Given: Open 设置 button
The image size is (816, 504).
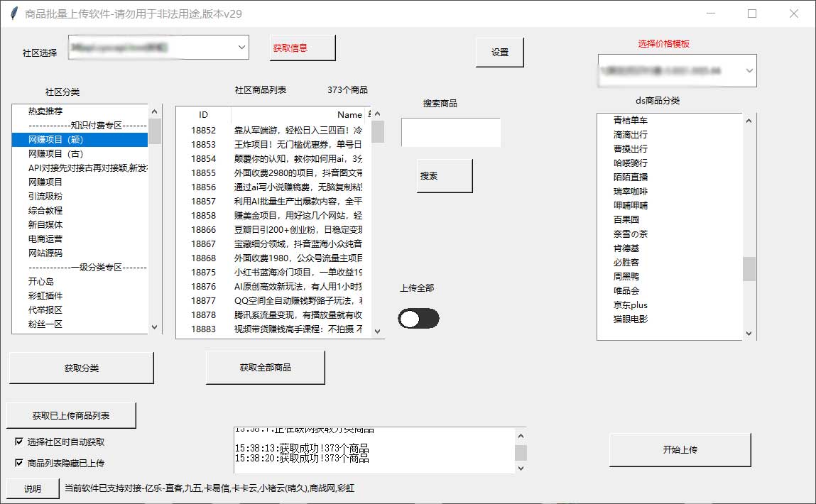Looking at the screenshot, I should pos(499,52).
